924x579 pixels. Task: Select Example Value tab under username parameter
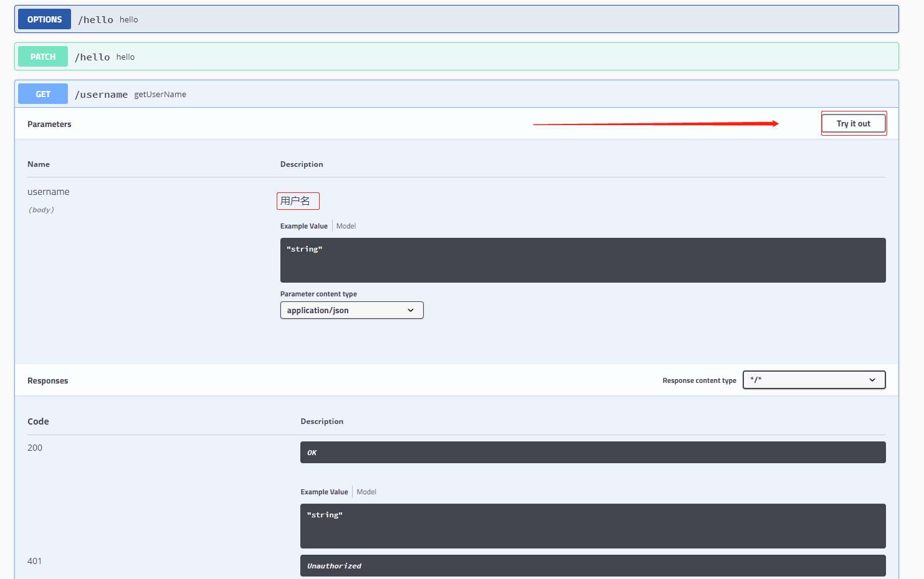pyautogui.click(x=304, y=226)
